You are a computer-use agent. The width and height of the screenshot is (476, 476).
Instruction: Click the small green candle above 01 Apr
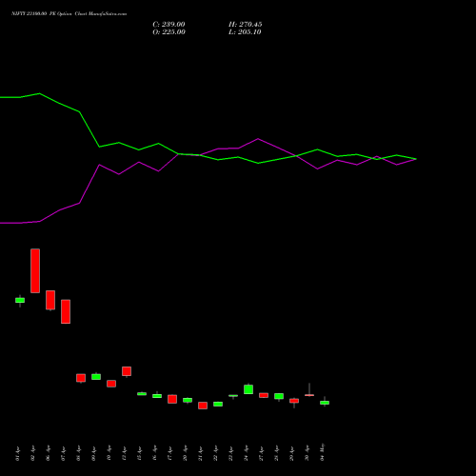[x=20, y=300]
